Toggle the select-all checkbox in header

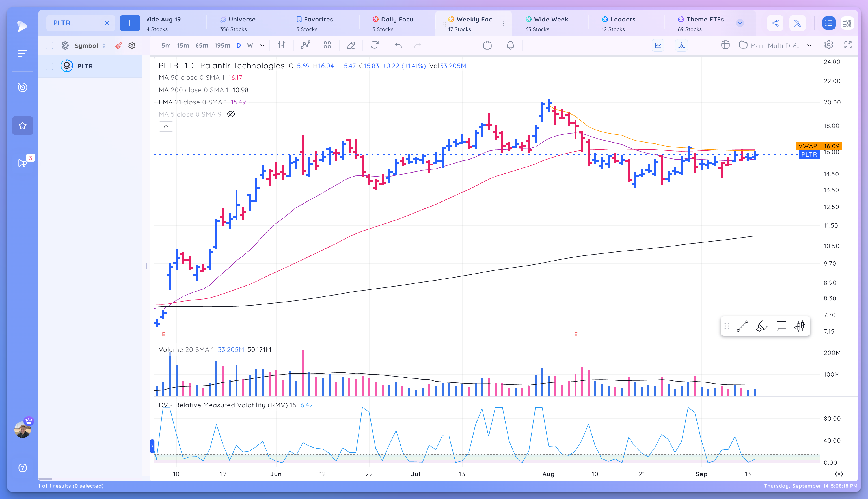[49, 46]
